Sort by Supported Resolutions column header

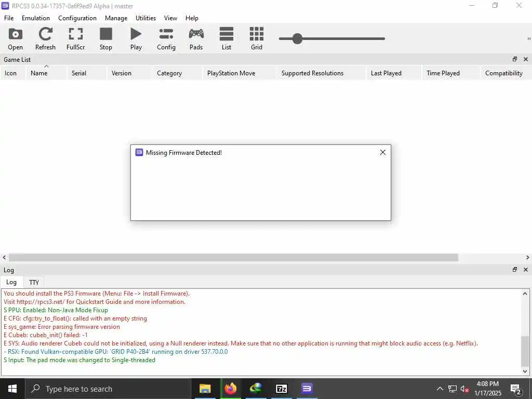point(321,73)
